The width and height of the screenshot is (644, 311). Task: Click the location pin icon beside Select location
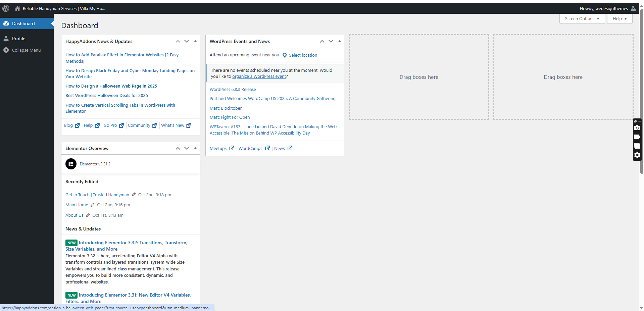click(x=285, y=55)
